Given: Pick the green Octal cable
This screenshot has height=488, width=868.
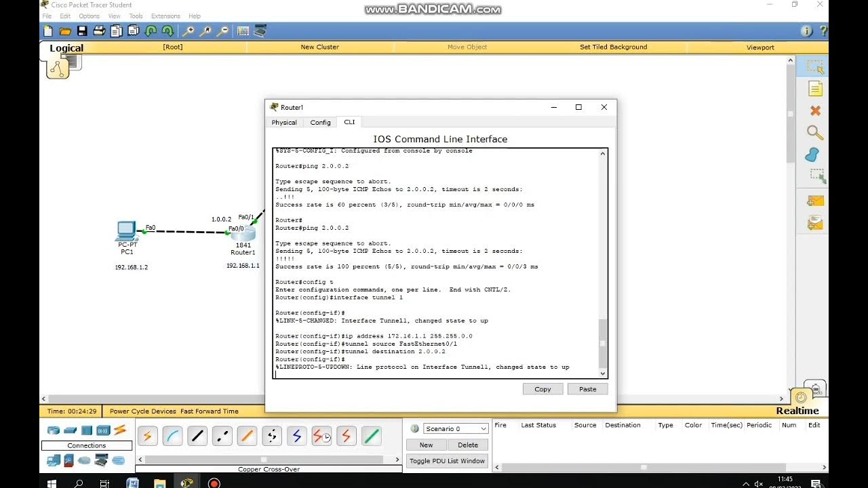Looking at the screenshot, I should (x=372, y=436).
